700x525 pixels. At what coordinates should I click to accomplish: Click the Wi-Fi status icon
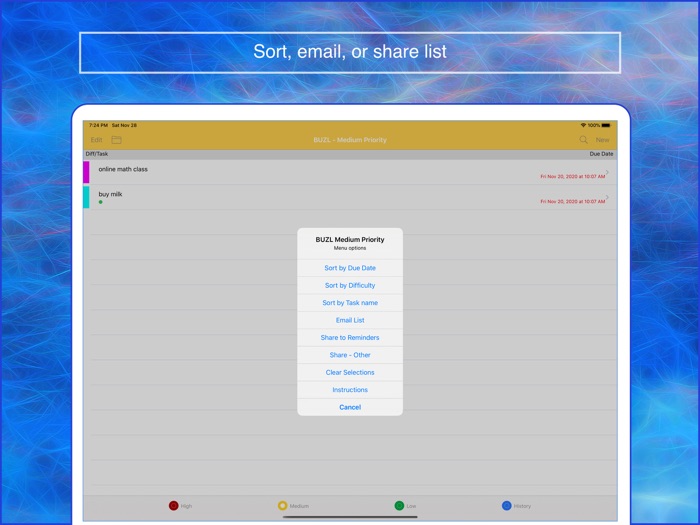(583, 125)
